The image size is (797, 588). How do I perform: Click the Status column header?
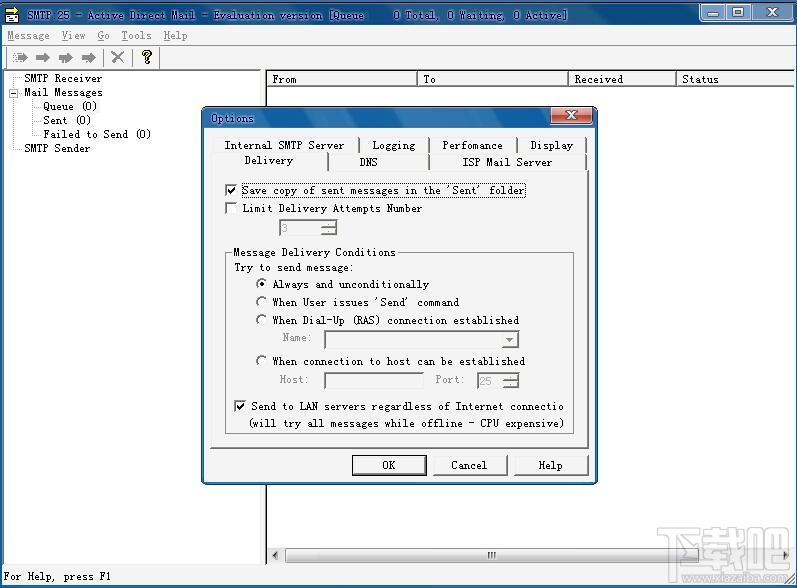735,79
